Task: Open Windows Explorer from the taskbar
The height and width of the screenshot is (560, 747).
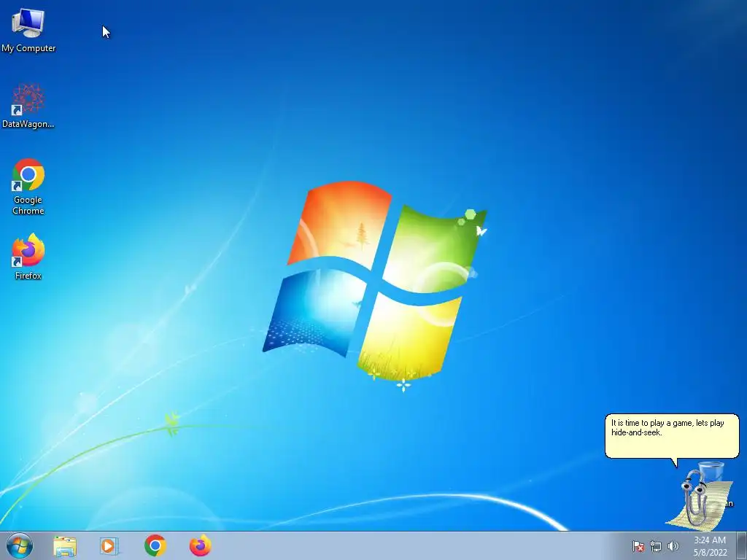Action: pos(65,545)
